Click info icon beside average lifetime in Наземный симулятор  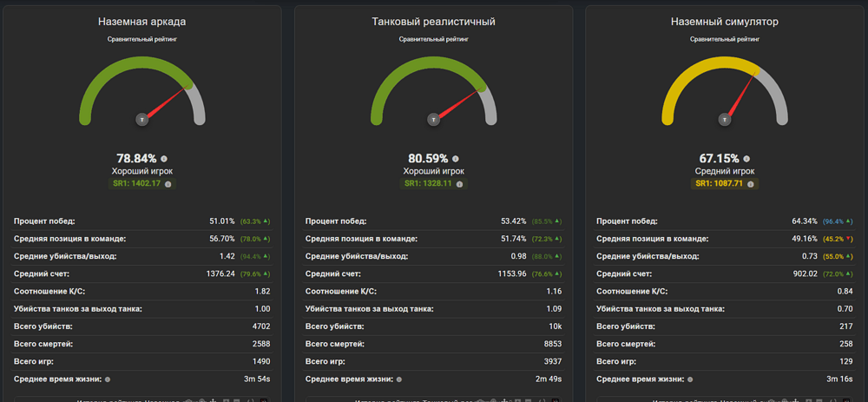pyautogui.click(x=690, y=379)
